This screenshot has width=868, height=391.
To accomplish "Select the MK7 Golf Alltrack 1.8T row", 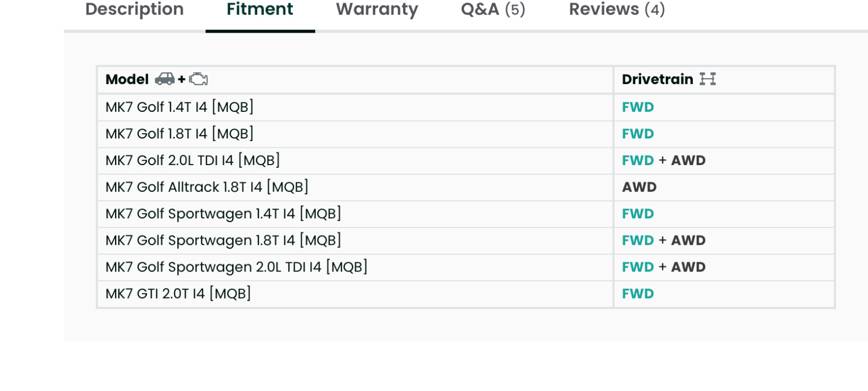I will [466, 187].
